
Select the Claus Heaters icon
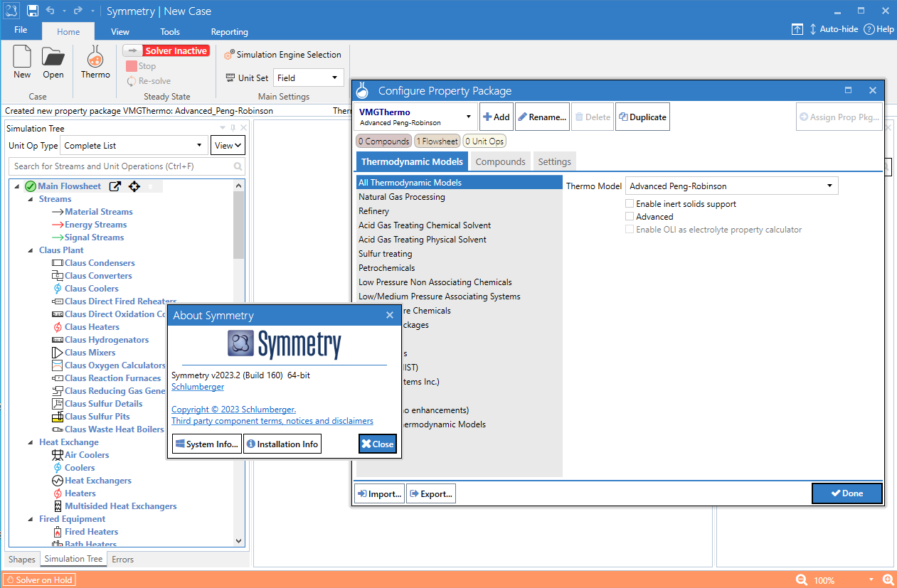pos(58,327)
